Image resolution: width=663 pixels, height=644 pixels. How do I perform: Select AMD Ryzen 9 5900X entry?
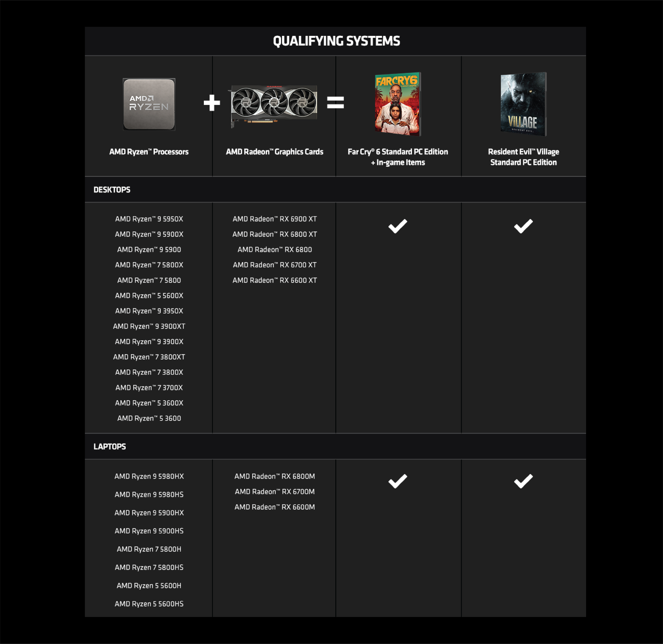[x=149, y=234]
